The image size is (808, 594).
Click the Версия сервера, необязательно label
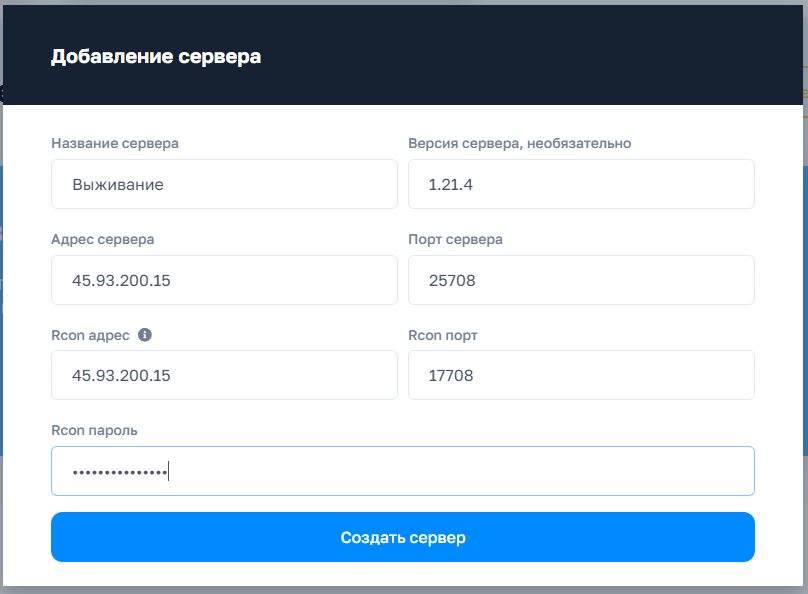(x=519, y=143)
